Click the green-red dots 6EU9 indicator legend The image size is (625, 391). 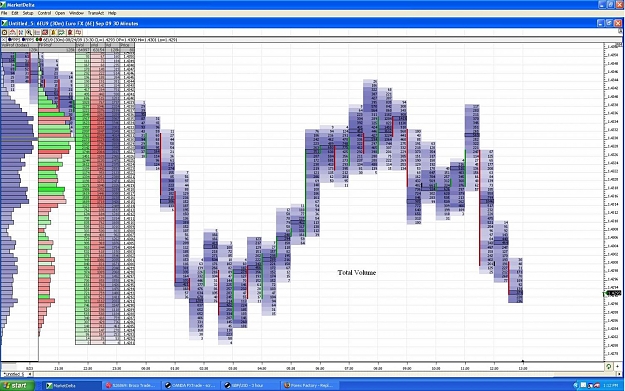[39, 39]
